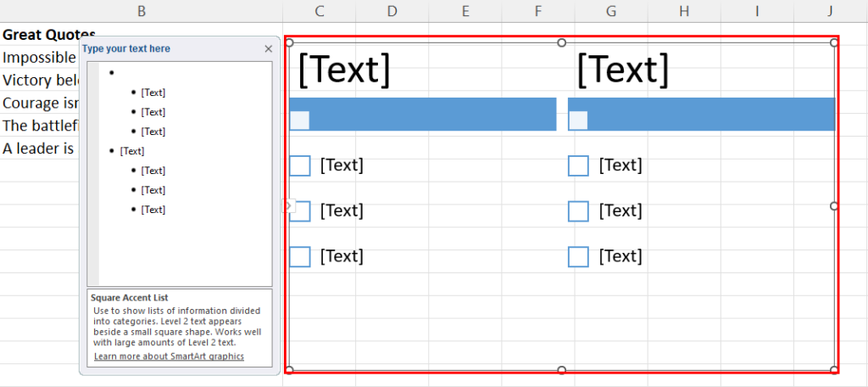Select second square bullet in right list
This screenshot has height=387, width=868.
tap(578, 211)
